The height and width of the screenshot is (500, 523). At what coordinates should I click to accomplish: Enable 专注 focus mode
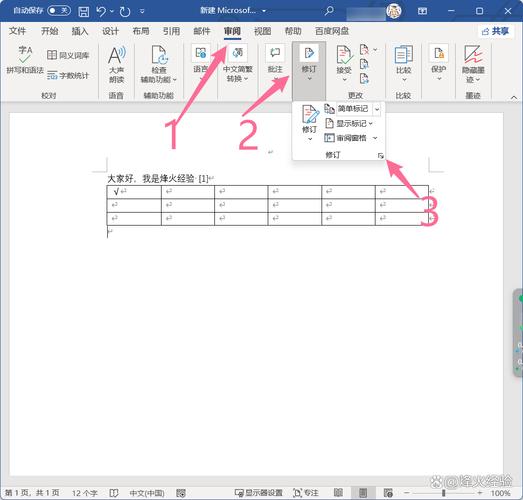tap(306, 493)
